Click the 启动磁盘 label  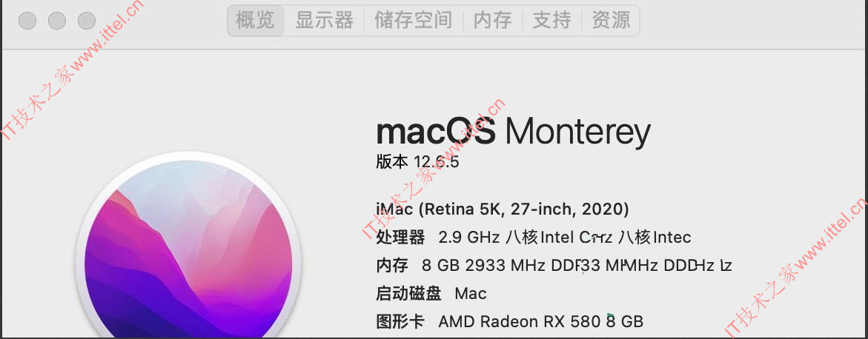[x=408, y=293]
